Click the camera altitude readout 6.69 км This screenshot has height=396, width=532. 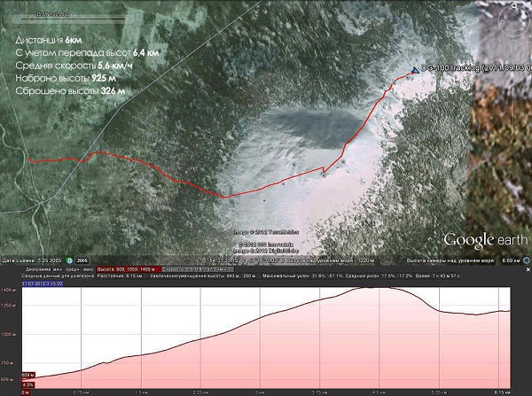point(513,262)
